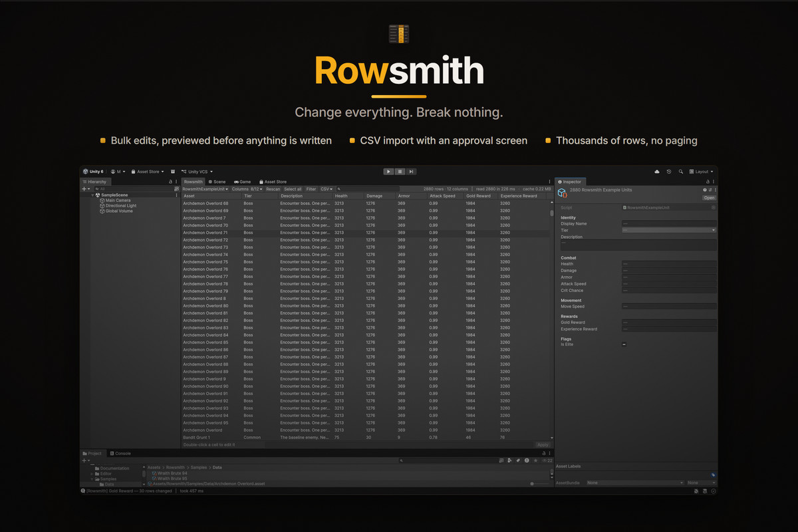
Task: Switch to the Scene tab
Action: 217,182
